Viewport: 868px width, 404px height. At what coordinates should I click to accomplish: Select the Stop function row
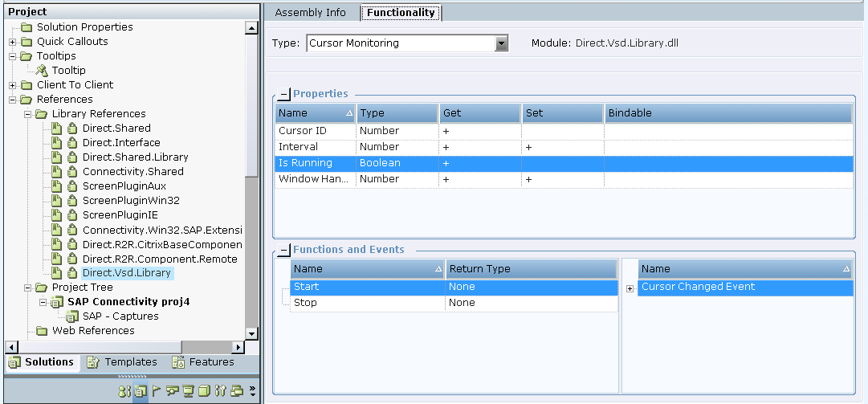[x=454, y=304]
